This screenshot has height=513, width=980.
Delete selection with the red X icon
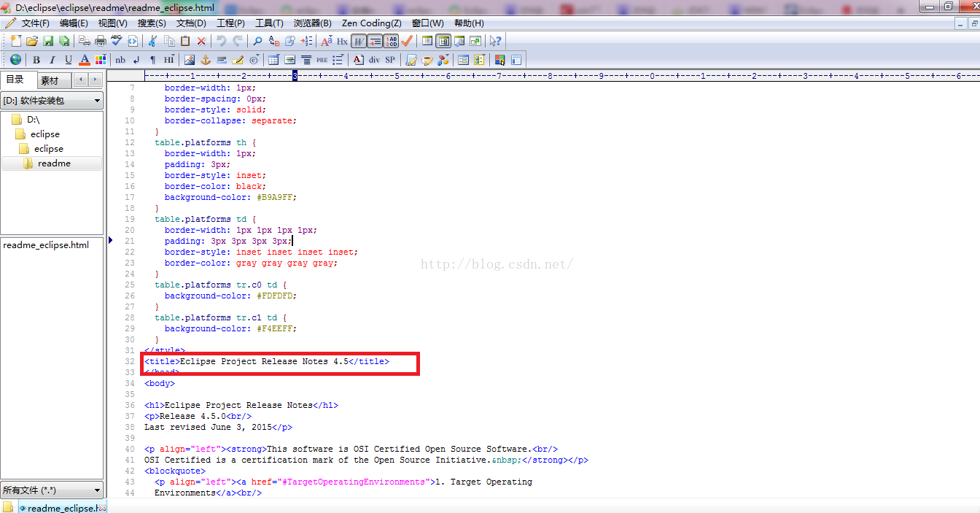(x=201, y=41)
